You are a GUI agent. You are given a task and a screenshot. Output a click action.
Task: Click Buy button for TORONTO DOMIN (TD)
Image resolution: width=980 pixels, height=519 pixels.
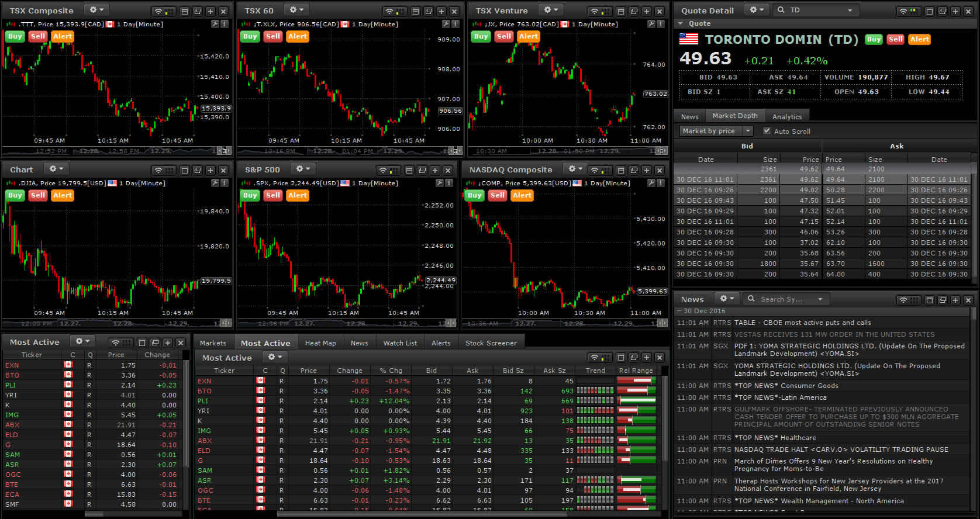(874, 39)
